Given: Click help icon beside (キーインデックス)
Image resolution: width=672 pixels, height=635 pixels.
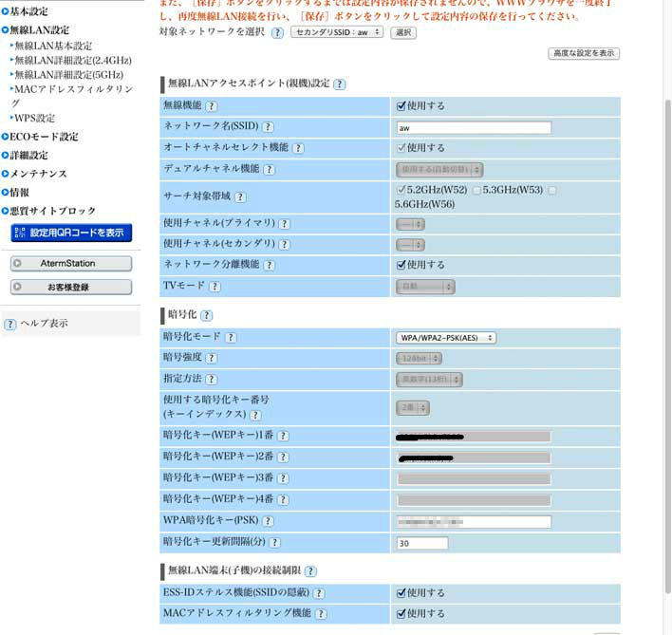Looking at the screenshot, I should coord(255,415).
